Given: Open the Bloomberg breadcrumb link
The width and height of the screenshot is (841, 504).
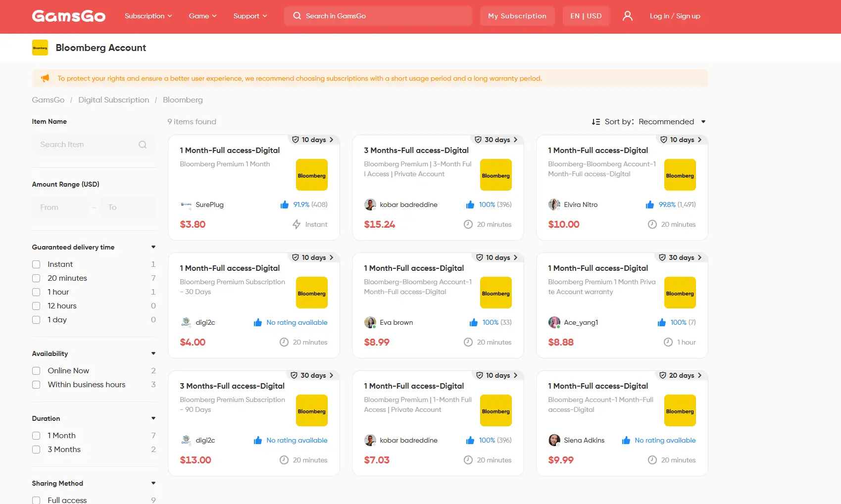Looking at the screenshot, I should [183, 100].
